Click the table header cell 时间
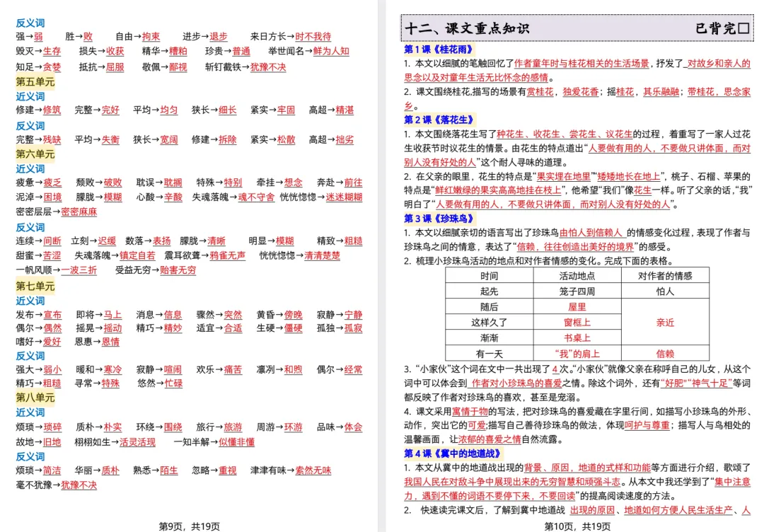The image size is (764, 532). (x=490, y=276)
